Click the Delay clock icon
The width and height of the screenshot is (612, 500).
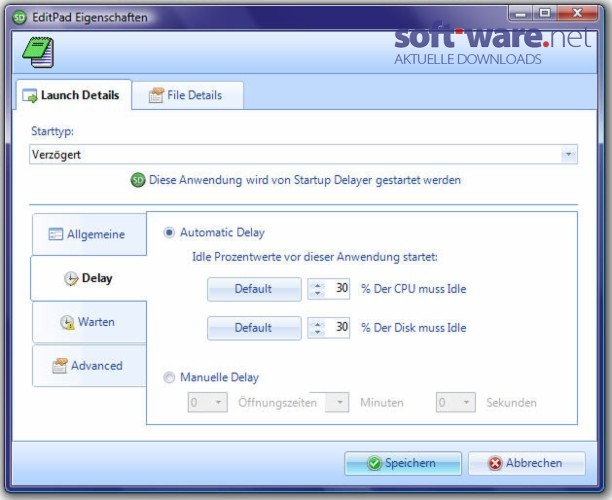point(71,279)
